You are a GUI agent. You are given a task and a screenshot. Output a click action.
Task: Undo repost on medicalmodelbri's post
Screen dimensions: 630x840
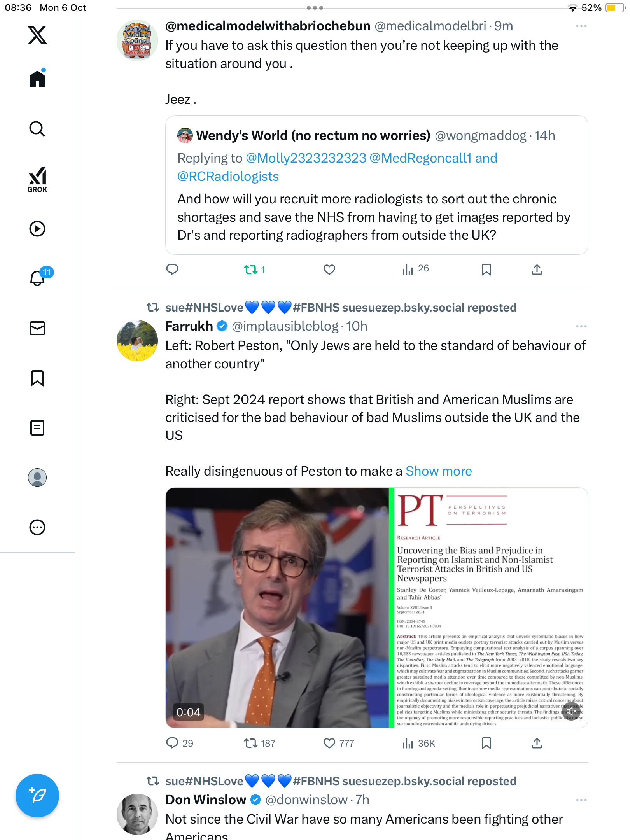click(x=251, y=269)
